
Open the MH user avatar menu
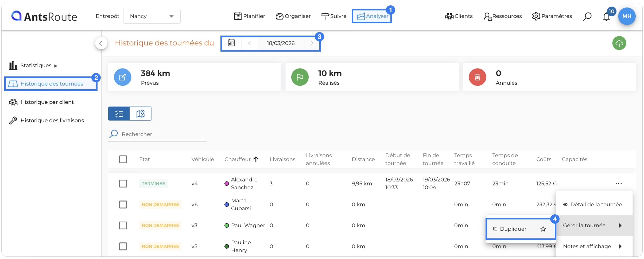pos(627,16)
